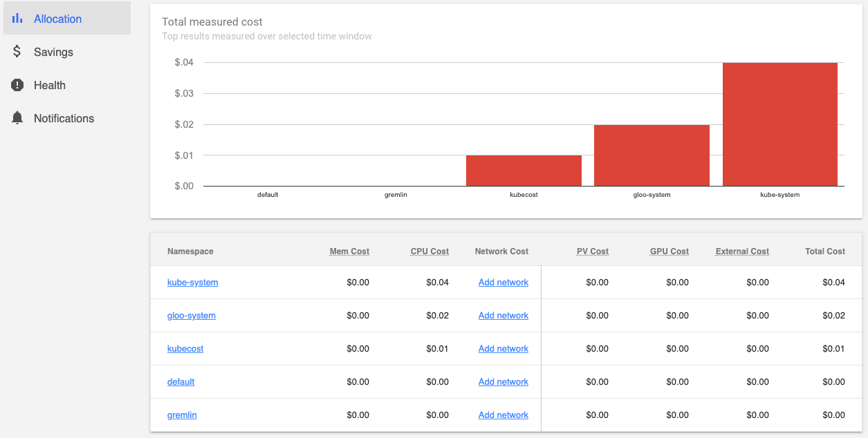Open the default namespace link

click(181, 381)
